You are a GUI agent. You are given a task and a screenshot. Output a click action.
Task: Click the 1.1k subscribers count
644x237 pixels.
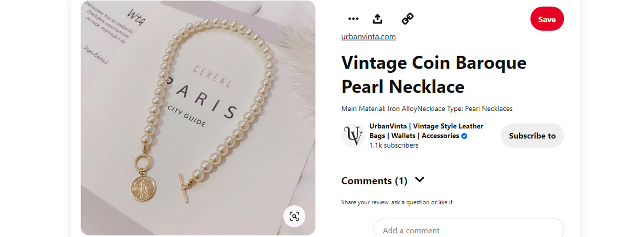click(394, 145)
